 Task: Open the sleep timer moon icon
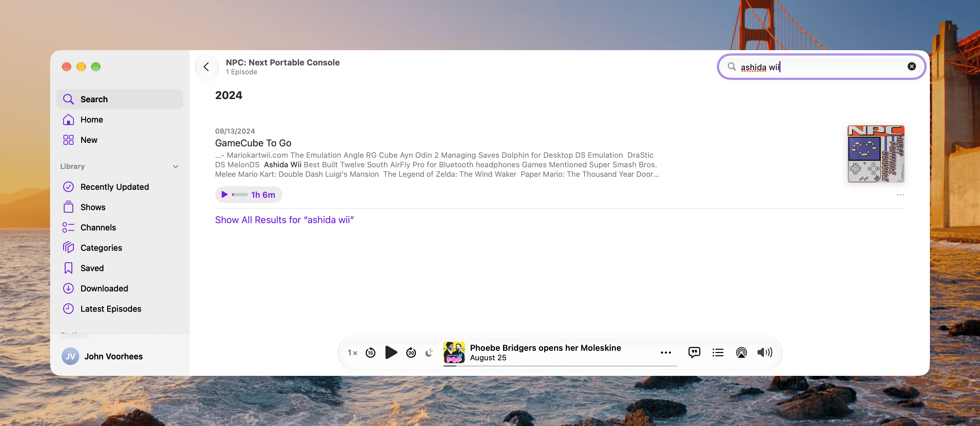coord(429,353)
